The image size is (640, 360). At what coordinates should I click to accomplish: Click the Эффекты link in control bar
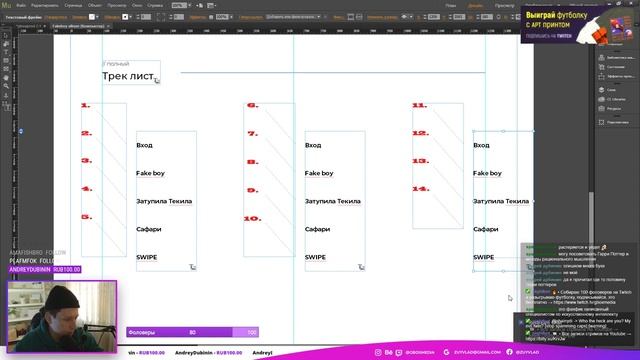[198, 17]
